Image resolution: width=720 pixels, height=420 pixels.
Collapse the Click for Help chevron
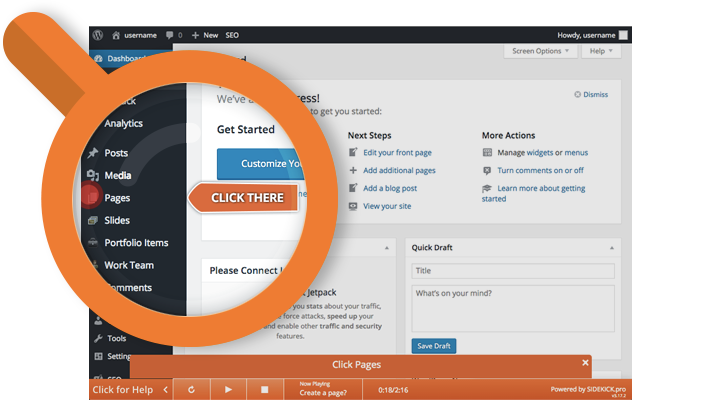point(164,389)
